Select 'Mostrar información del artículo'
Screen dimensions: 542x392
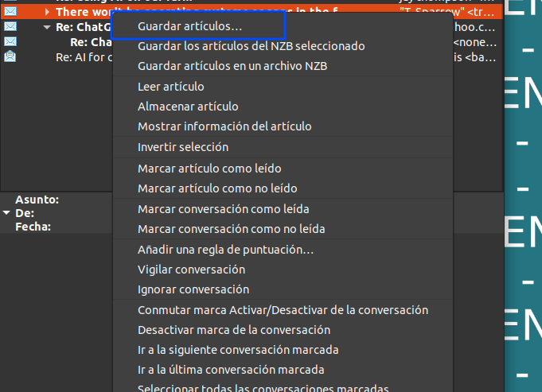coord(283,126)
